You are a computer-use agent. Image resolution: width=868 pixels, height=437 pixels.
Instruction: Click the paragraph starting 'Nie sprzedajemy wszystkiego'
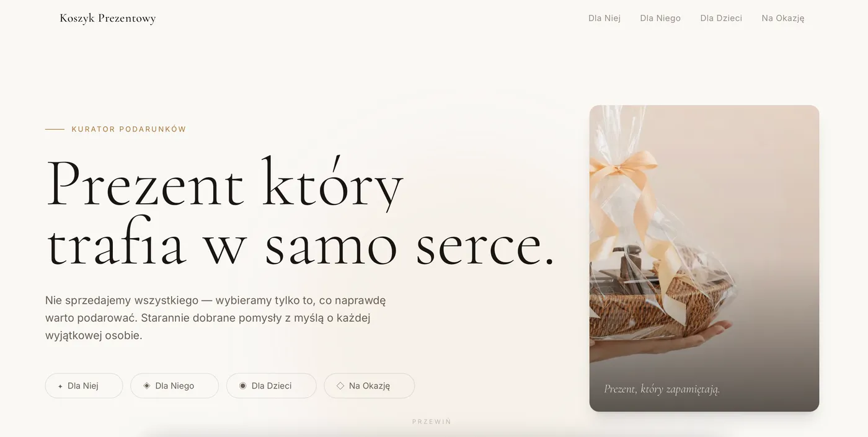[x=216, y=318]
